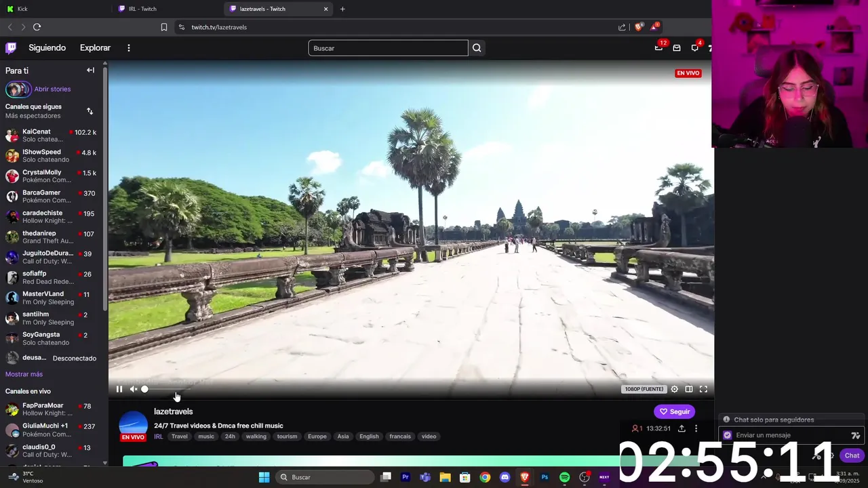Open the followed channels sort control
The height and width of the screenshot is (488, 868).
[x=90, y=111]
